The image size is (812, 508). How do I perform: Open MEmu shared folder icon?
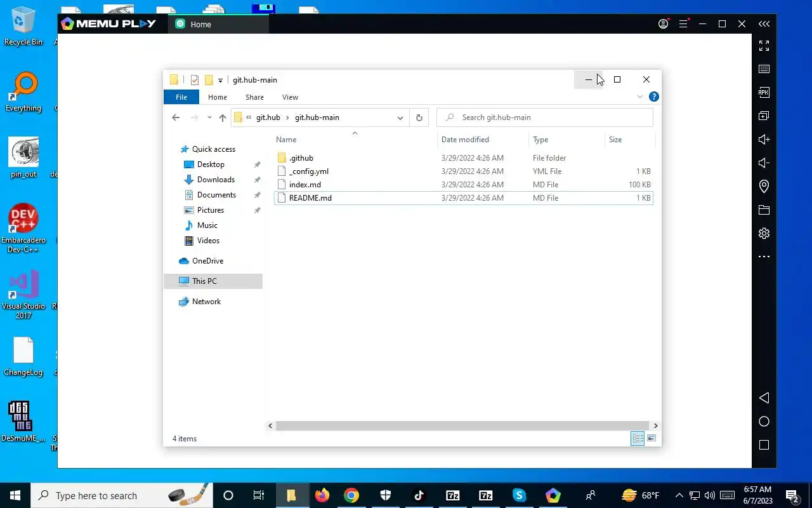click(764, 210)
